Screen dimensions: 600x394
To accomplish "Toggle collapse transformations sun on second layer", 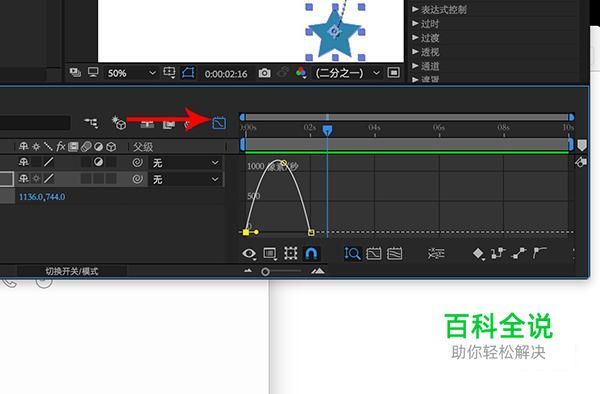I will [x=36, y=178].
